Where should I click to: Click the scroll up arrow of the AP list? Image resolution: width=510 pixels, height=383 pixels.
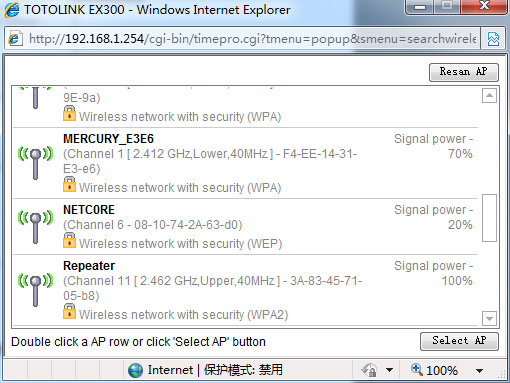click(x=489, y=96)
